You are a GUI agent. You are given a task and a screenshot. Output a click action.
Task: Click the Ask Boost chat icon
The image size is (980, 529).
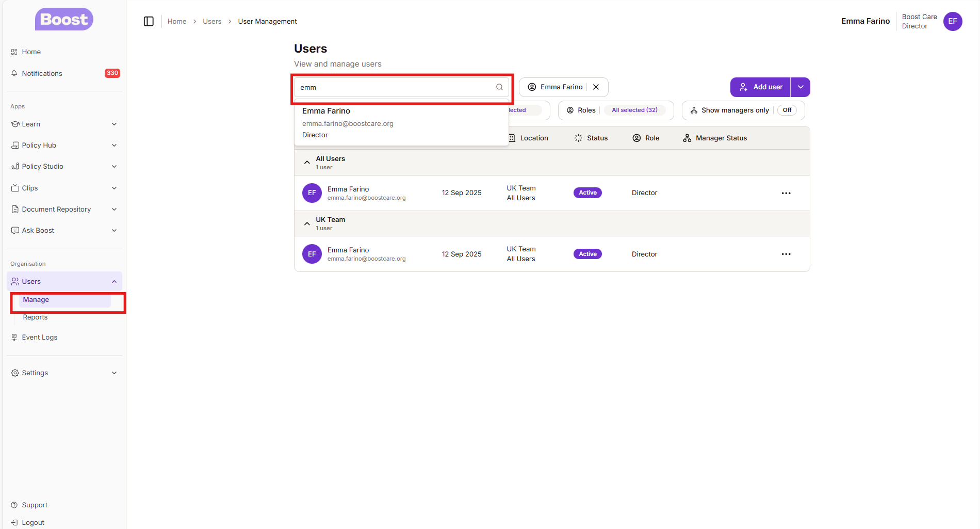[15, 230]
